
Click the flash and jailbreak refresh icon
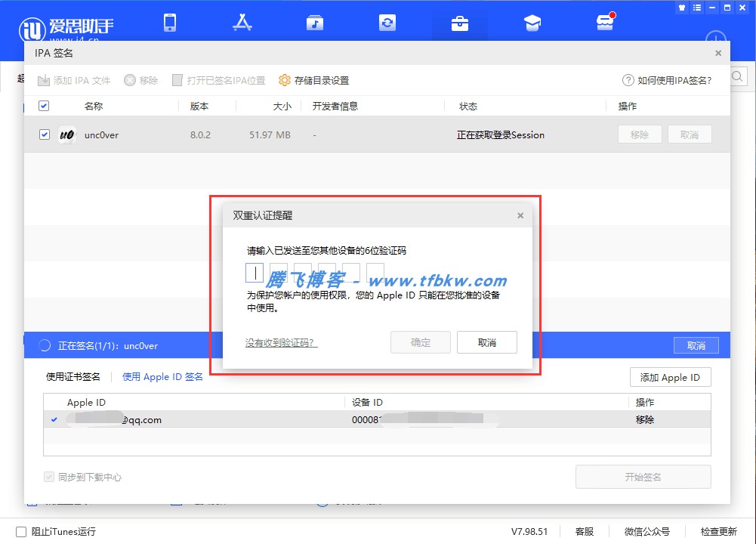(x=387, y=23)
